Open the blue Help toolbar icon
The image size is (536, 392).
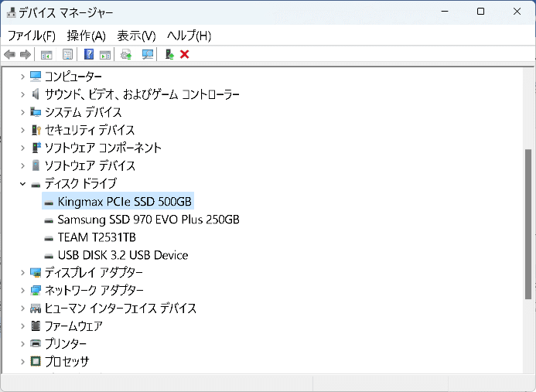tap(89, 54)
